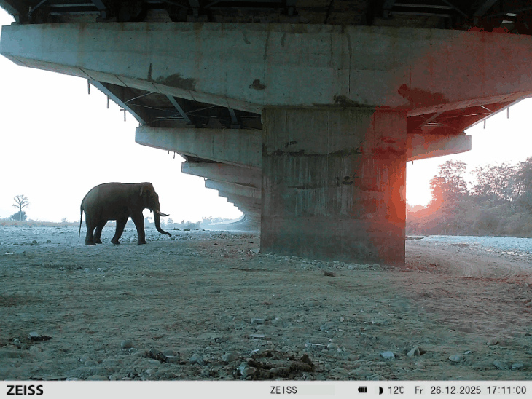Click the weekday label Fr

tap(419, 390)
